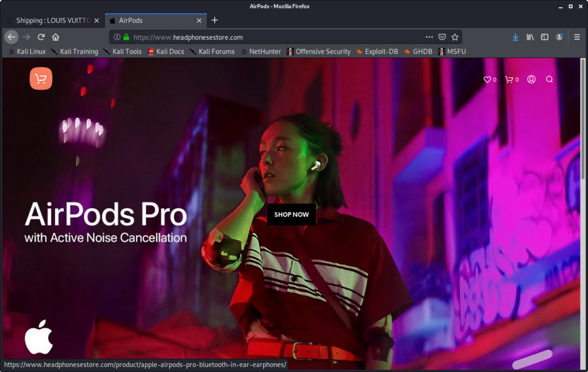Show download progress arrow
The height and width of the screenshot is (372, 588).
[x=515, y=37]
